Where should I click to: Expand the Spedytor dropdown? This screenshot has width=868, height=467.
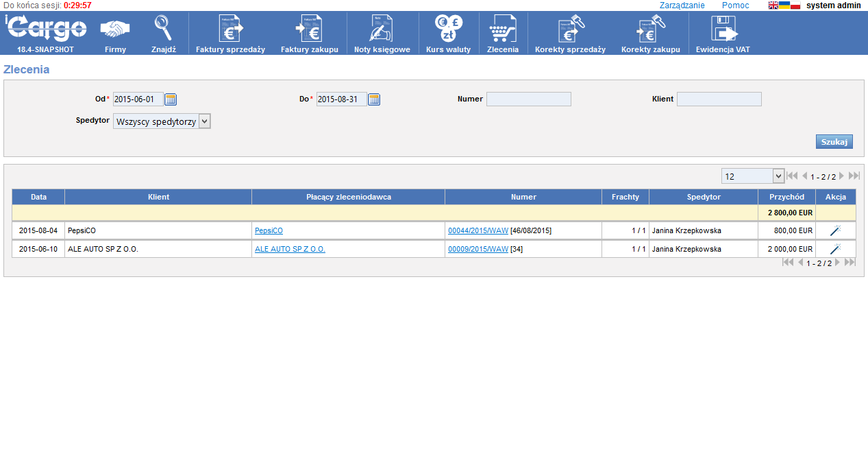point(204,121)
